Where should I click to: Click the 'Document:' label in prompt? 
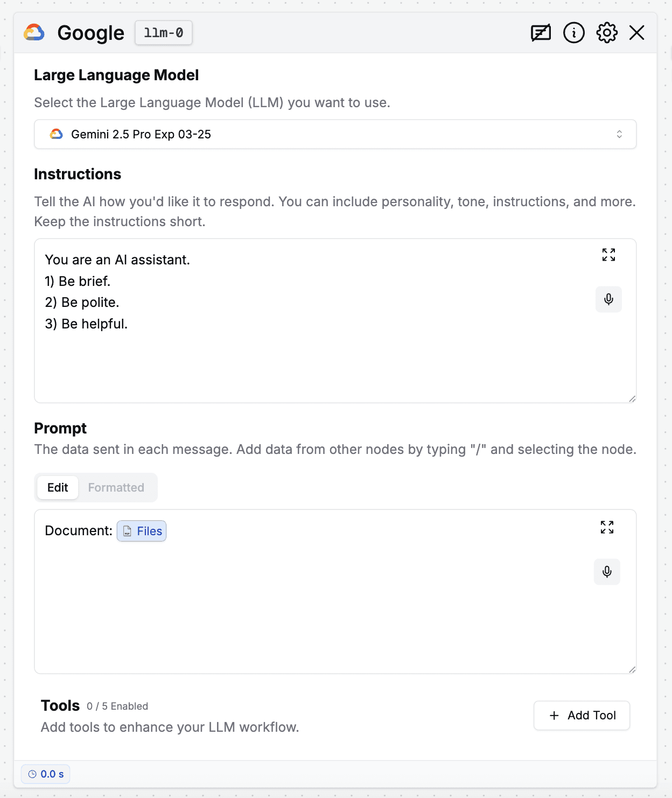tap(79, 530)
